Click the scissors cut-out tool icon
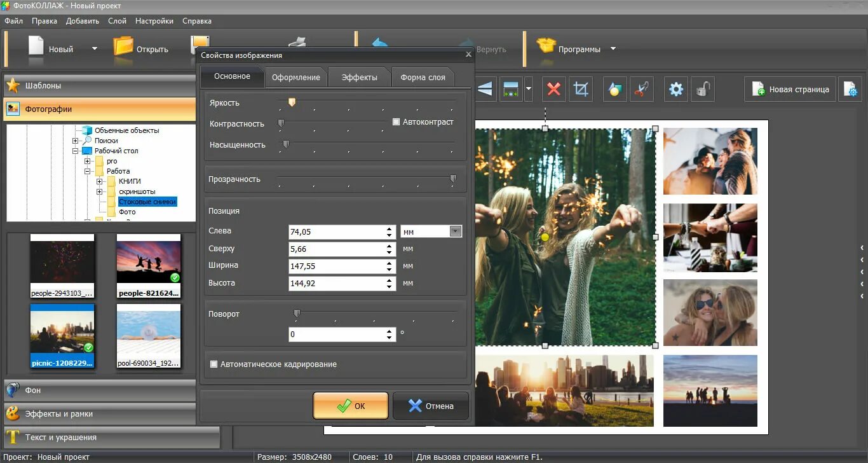This screenshot has width=868, height=463. click(642, 90)
